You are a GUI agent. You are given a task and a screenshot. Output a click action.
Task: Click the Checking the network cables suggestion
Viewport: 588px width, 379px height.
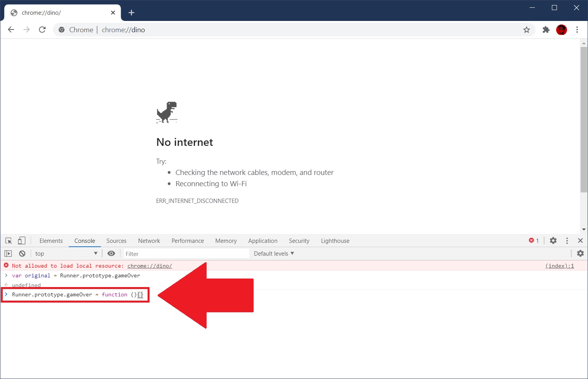(x=254, y=173)
